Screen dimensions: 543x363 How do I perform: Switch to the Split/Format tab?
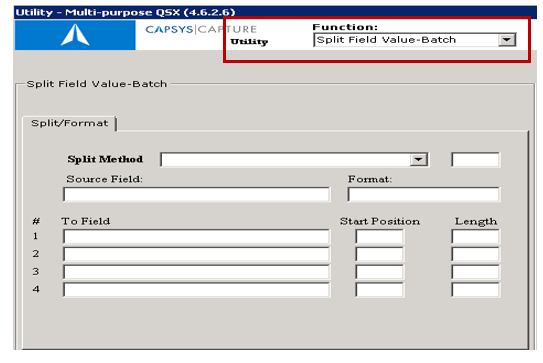pos(70,123)
